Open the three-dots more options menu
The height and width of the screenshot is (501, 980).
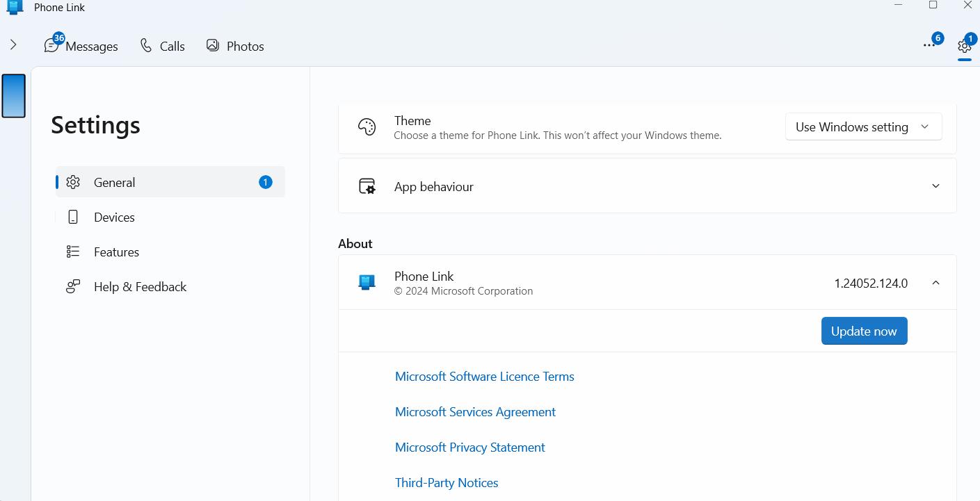pyautogui.click(x=929, y=45)
